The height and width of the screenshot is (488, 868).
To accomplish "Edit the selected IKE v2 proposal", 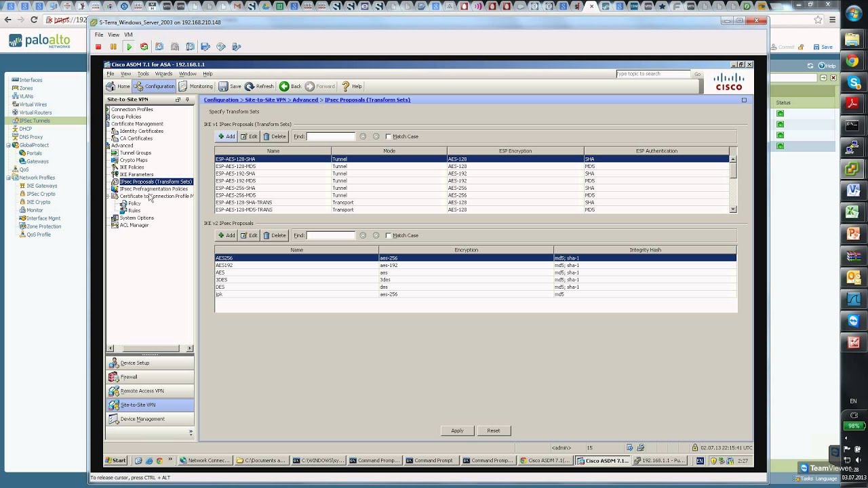I will click(x=249, y=235).
